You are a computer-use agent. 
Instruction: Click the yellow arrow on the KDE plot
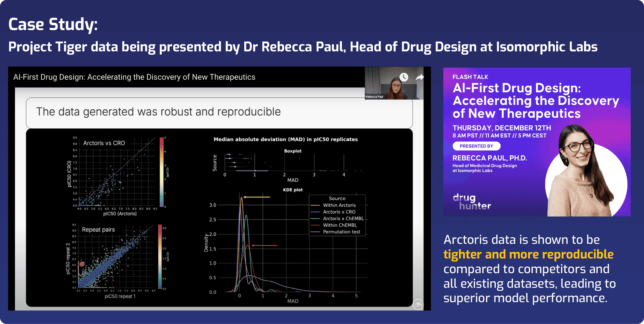pos(257,197)
